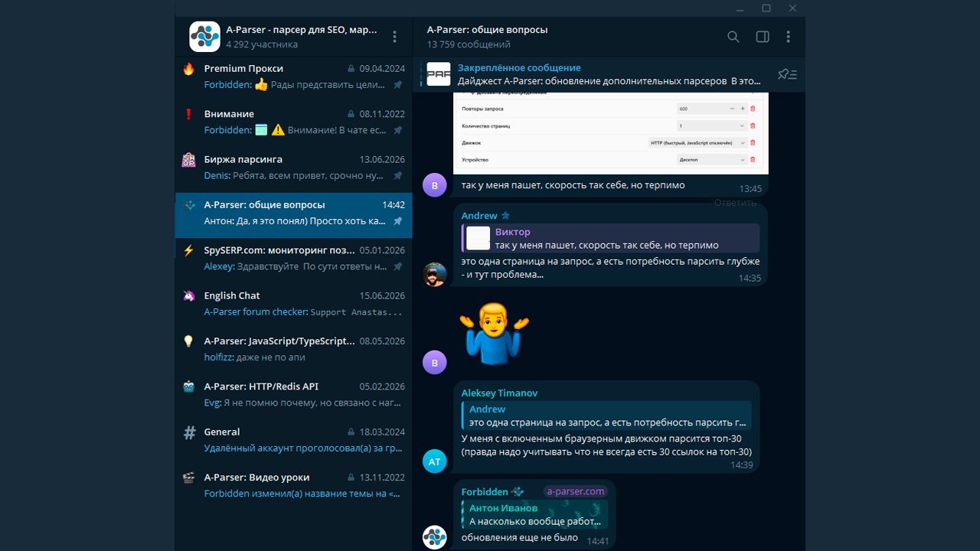Open the English Chat topic

point(293,303)
